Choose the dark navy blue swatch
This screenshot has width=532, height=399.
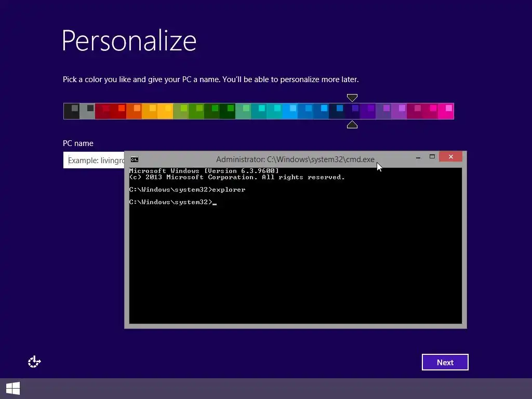point(337,111)
